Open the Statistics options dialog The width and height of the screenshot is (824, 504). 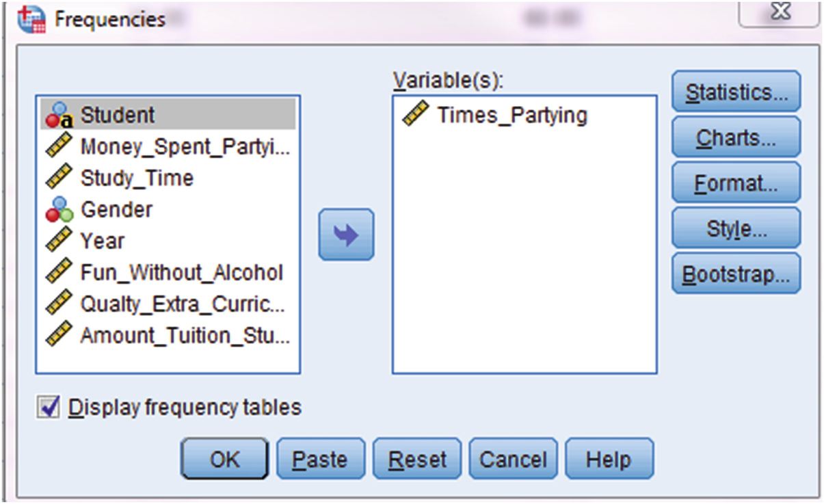pos(735,92)
